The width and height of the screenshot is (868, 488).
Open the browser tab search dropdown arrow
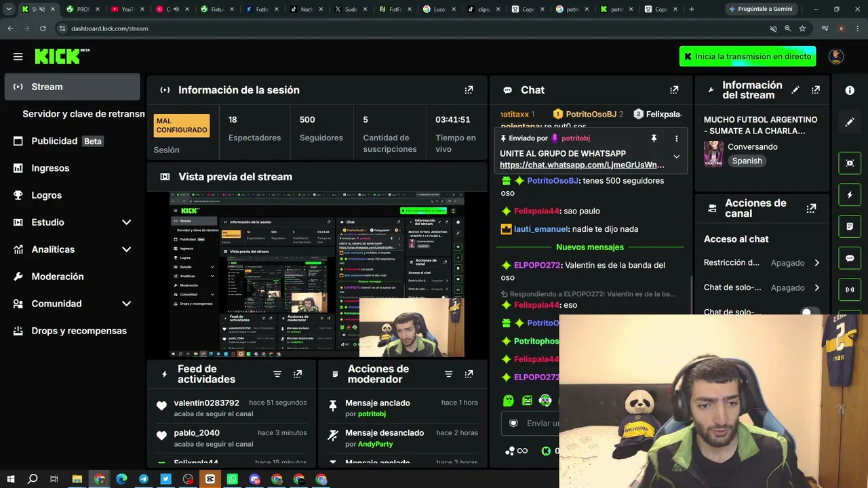(9, 9)
